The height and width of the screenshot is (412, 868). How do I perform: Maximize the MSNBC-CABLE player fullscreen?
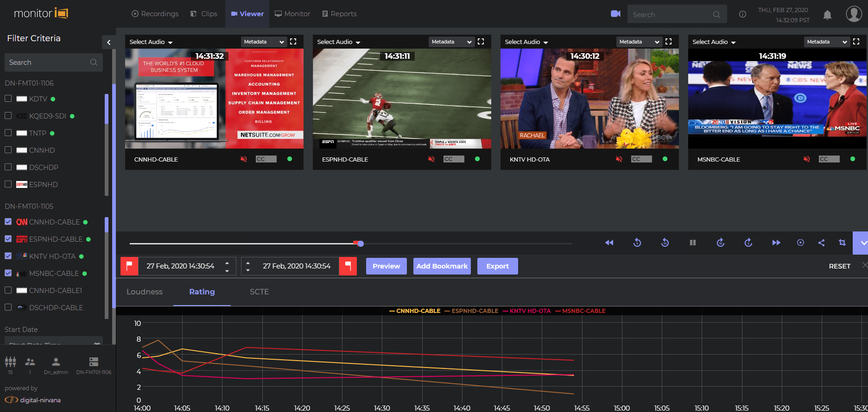[x=856, y=42]
